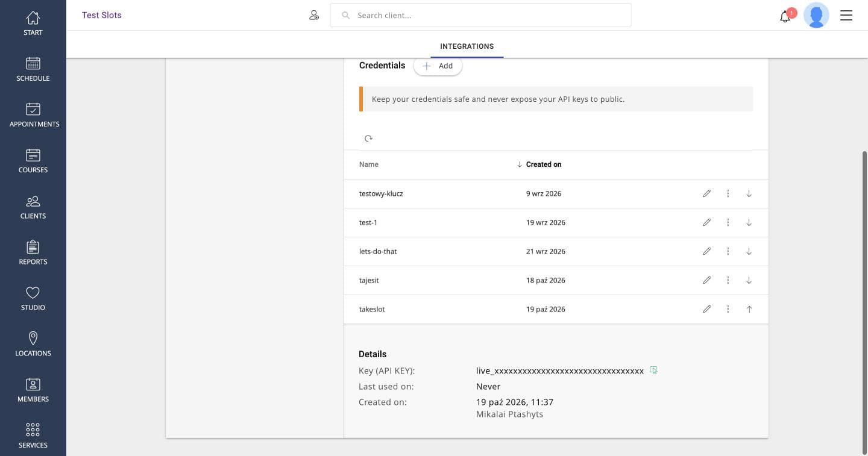The width and height of the screenshot is (868, 456).
Task: Expand details of tajesit row
Action: point(749,280)
